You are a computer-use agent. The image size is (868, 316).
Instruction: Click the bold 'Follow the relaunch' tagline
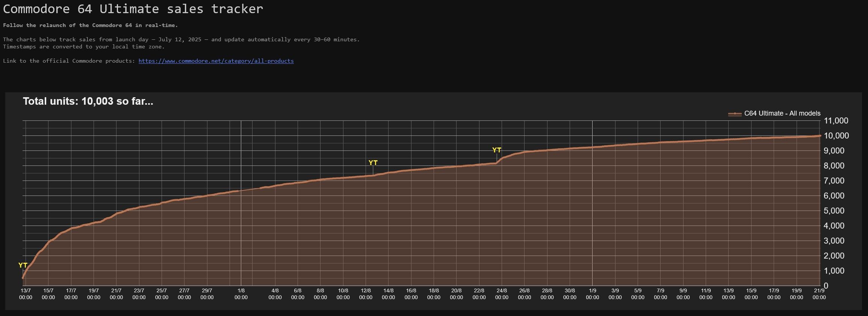[90, 26]
